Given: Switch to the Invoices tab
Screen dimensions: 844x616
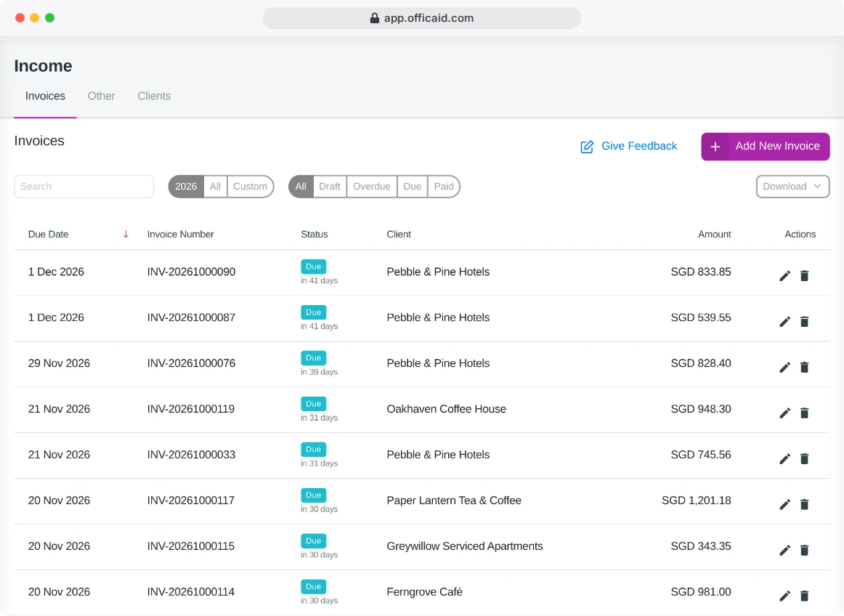Looking at the screenshot, I should 45,96.
